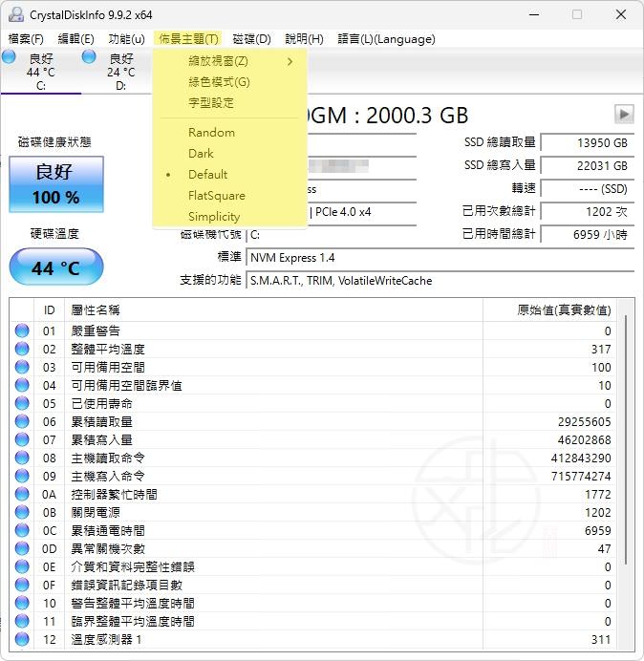Screen dimensions: 644x661
Task: Click the 標準 NVM Express 1.4 field
Action: pyautogui.click(x=440, y=258)
